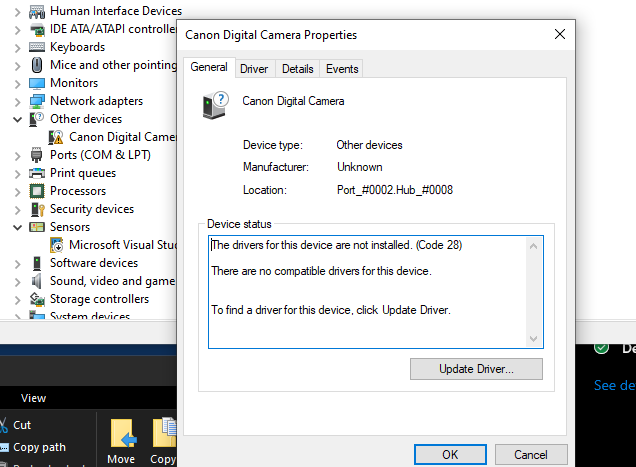This screenshot has width=636, height=467.
Task: Open the Events tab
Action: coord(342,69)
